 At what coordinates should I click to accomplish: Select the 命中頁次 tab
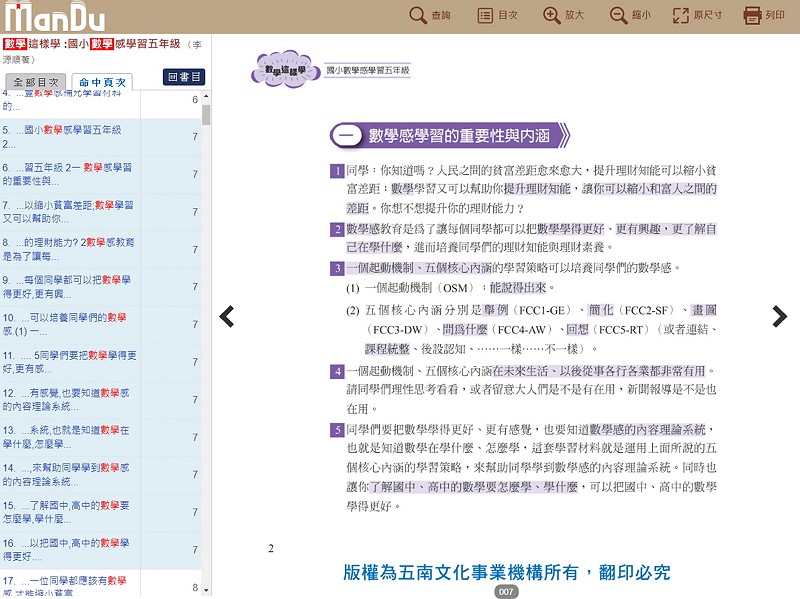[x=103, y=82]
